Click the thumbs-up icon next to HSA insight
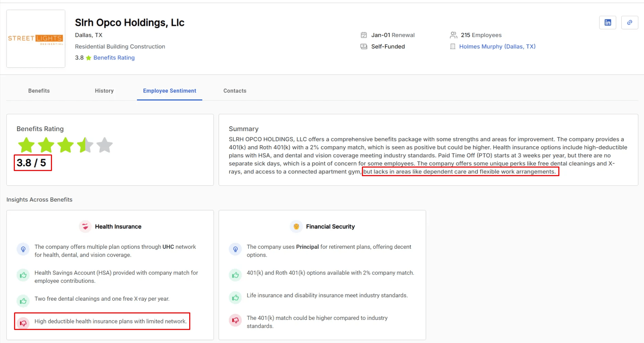The image size is (644, 343). tap(23, 275)
